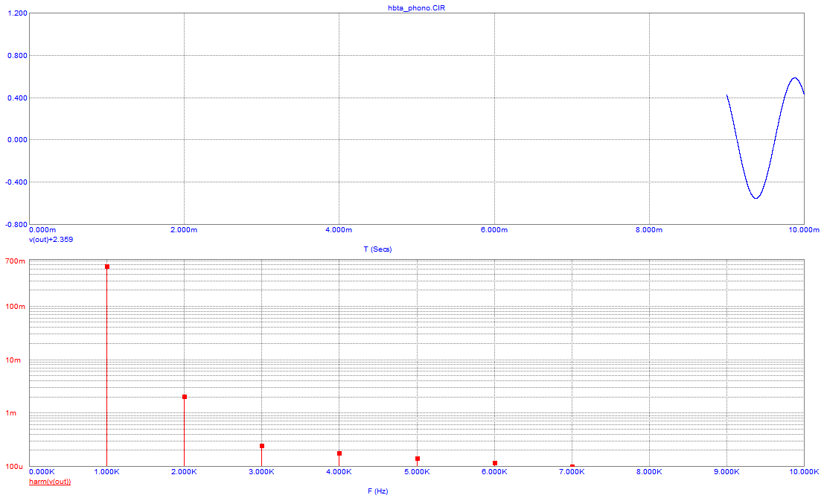Click the 4.000m time axis label
The height and width of the screenshot is (504, 824).
(x=339, y=229)
